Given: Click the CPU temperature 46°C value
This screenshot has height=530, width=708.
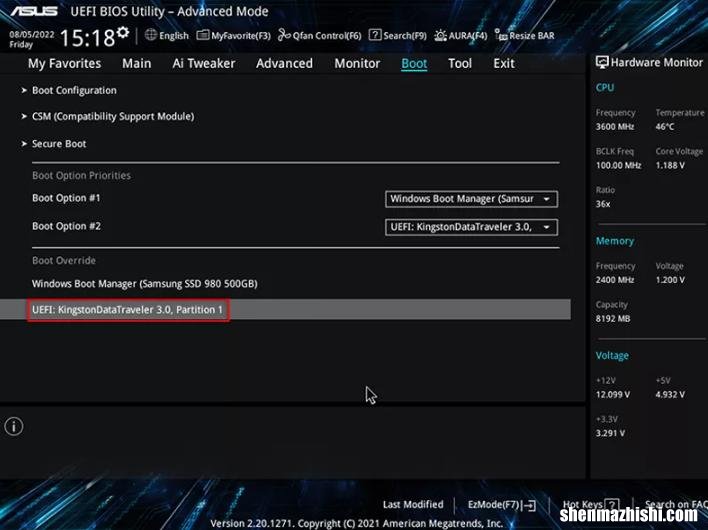Looking at the screenshot, I should [665, 127].
